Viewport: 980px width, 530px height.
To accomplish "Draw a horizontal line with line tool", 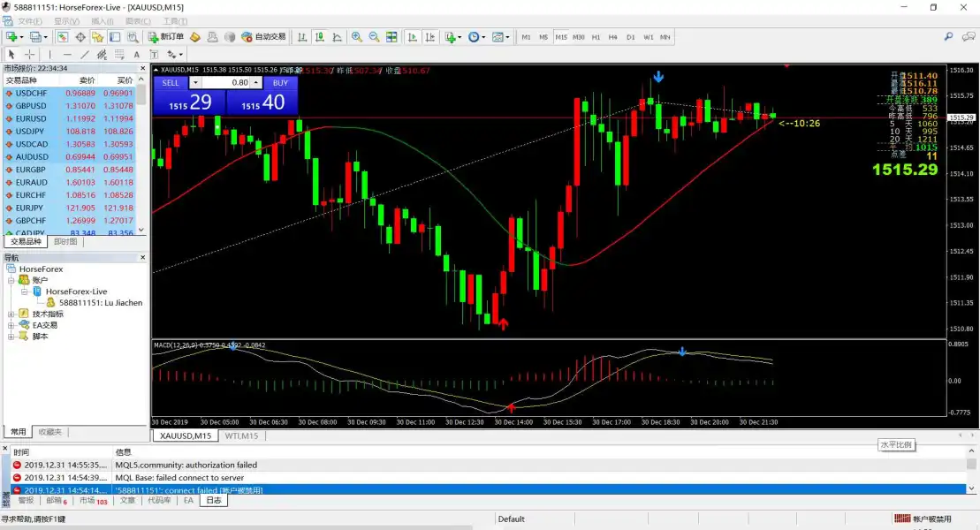I will point(67,55).
